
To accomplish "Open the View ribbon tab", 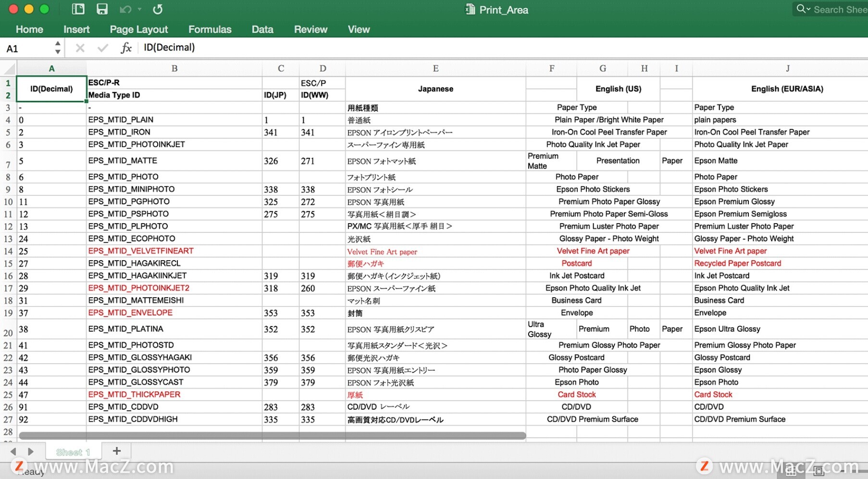I will click(359, 29).
